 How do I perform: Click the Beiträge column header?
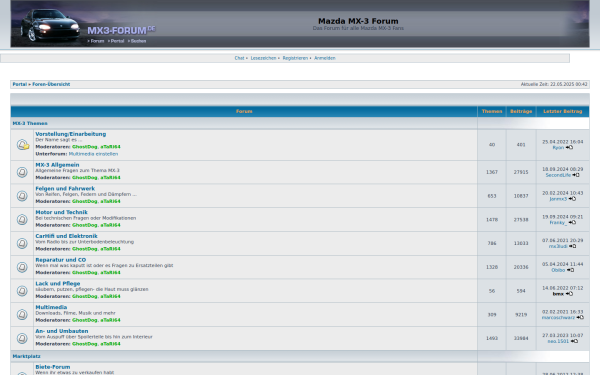[521, 111]
